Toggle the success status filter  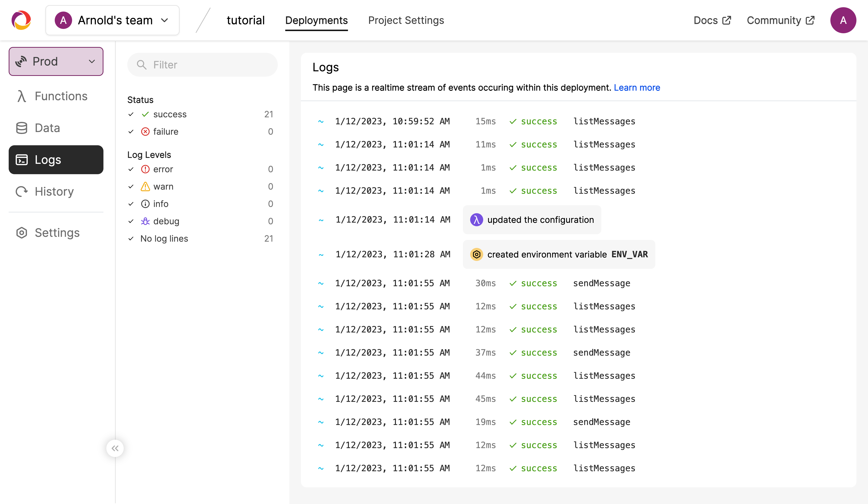pos(131,114)
